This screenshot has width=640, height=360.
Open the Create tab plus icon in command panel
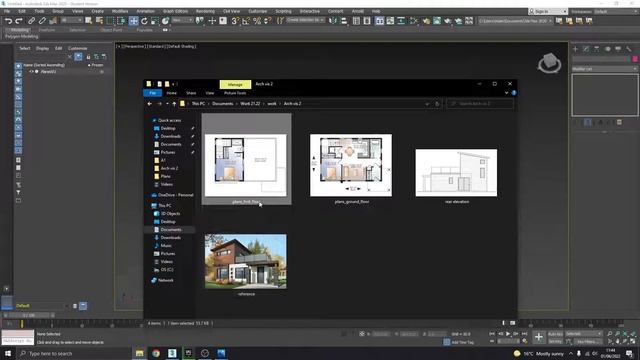576,49
